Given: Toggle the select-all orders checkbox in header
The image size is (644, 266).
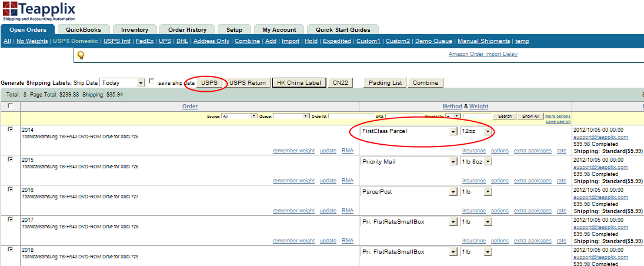Looking at the screenshot, I should (x=11, y=106).
